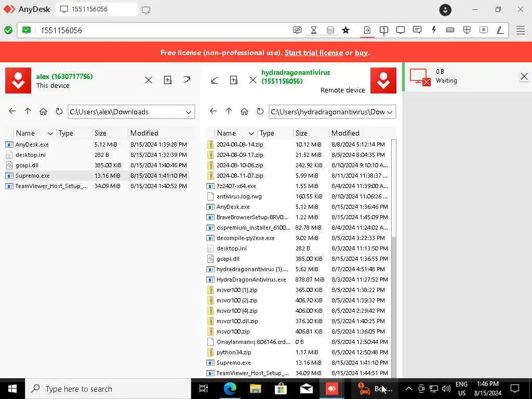This screenshot has height=399, width=532.
Task: Create new folder in local panel
Action: (168, 80)
